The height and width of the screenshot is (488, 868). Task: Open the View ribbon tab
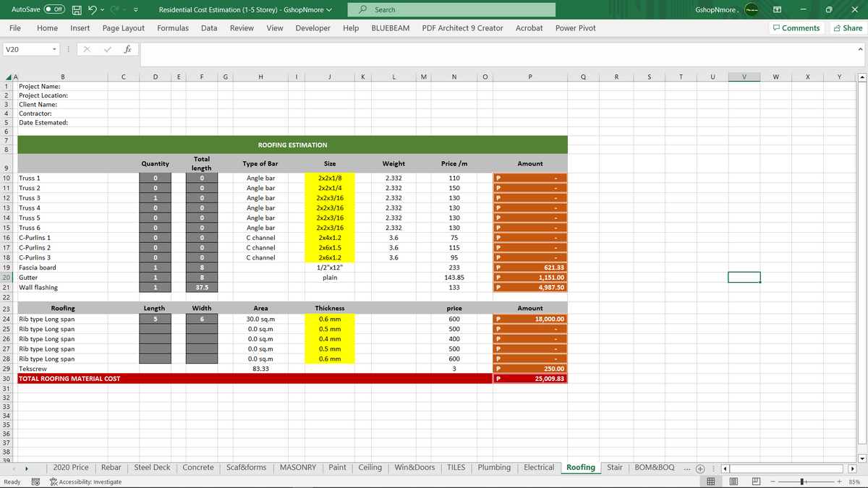[275, 27]
